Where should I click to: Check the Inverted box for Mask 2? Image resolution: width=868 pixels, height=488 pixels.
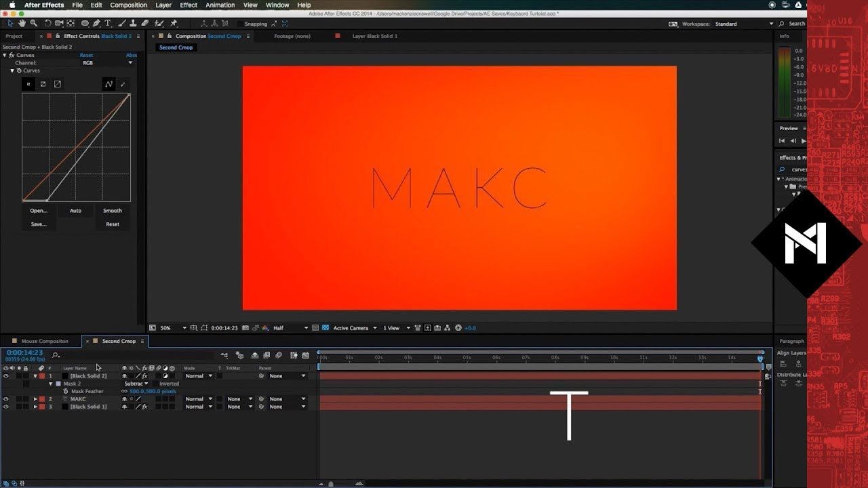(155, 384)
